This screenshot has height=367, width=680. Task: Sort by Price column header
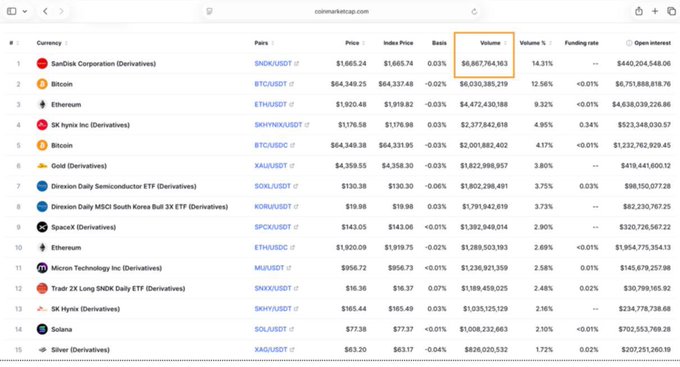pos(355,43)
